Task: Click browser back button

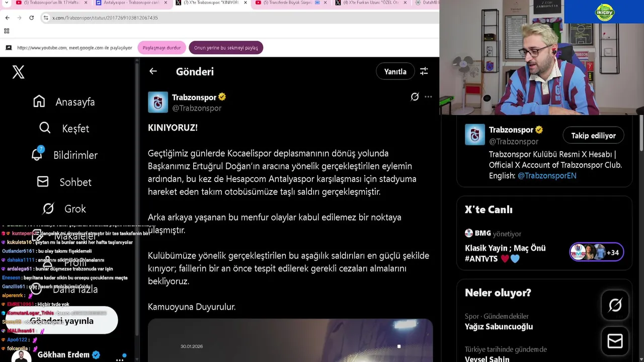Action: tap(7, 18)
